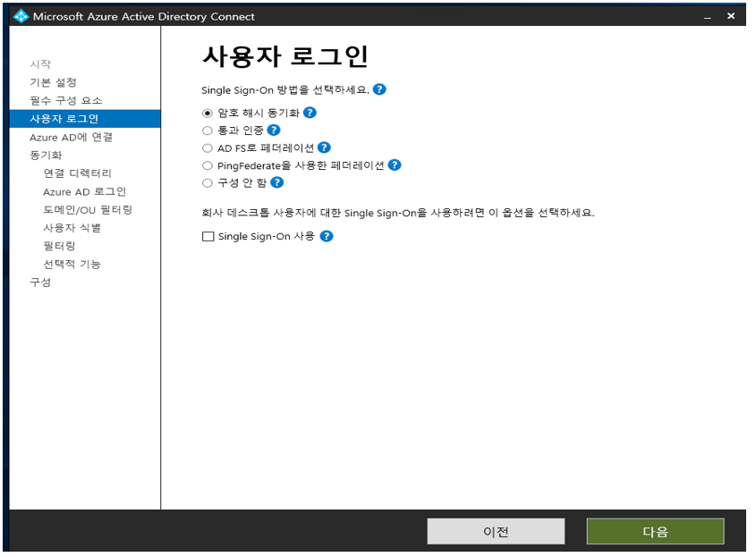Minimize the Azure AD Connect window
This screenshot has height=557, width=756.
(x=708, y=16)
